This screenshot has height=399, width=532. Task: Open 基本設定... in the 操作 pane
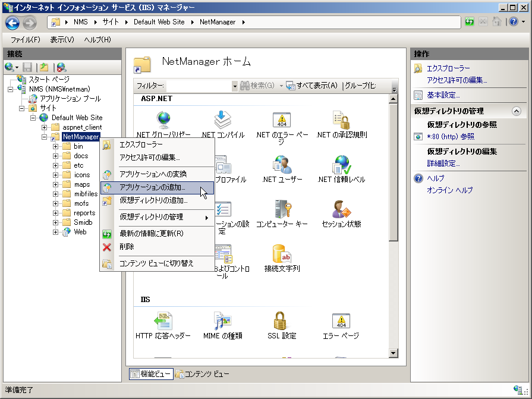coord(443,95)
